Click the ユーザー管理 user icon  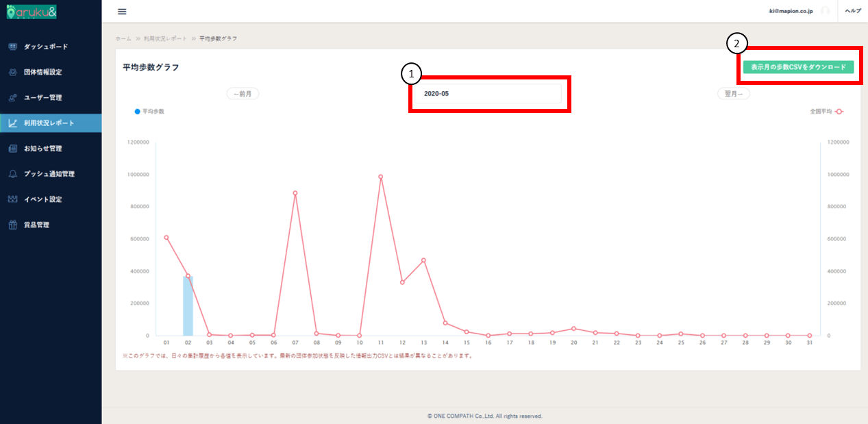pos(12,97)
